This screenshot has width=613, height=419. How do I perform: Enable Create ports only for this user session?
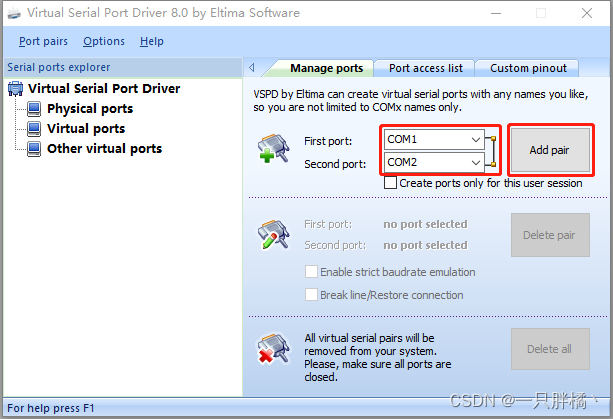[x=390, y=183]
